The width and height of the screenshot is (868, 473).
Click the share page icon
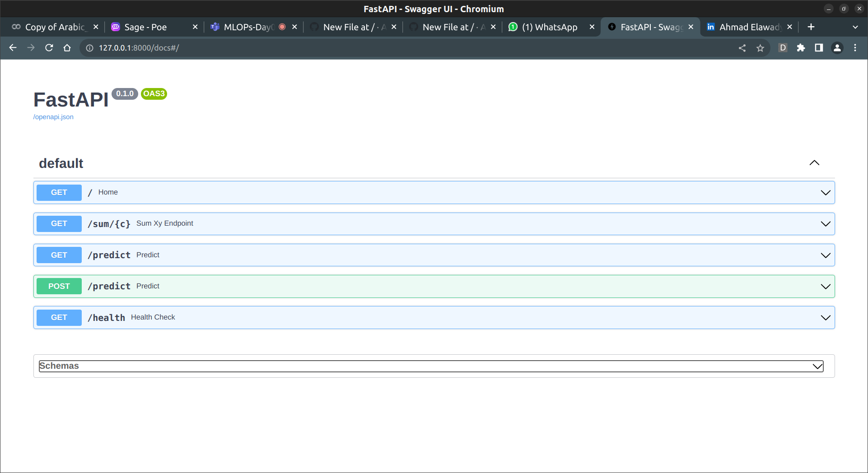pyautogui.click(x=742, y=48)
